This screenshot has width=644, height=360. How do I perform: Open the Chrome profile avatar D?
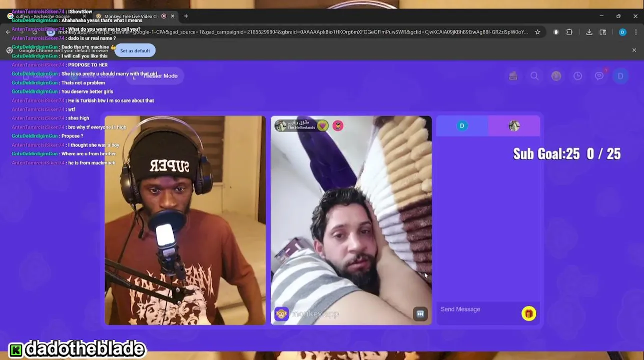(622, 32)
